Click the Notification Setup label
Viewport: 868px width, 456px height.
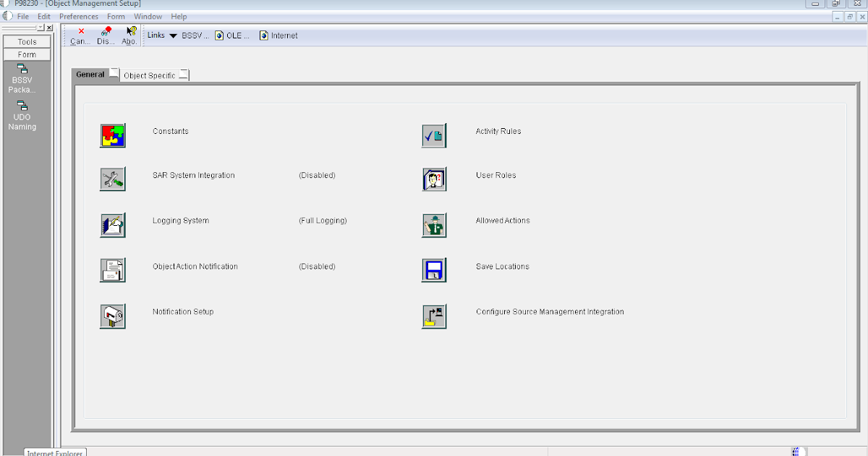click(183, 311)
